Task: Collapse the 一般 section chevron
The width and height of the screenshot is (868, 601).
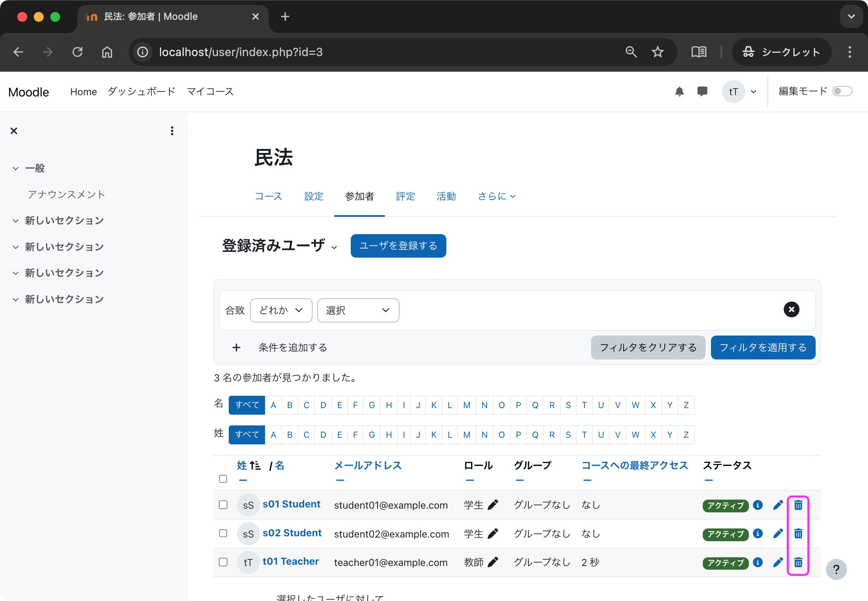Action: tap(15, 168)
